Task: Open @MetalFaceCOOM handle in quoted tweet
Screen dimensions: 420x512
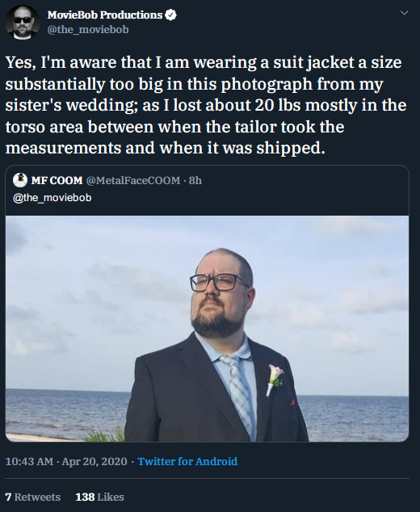Action: (133, 181)
